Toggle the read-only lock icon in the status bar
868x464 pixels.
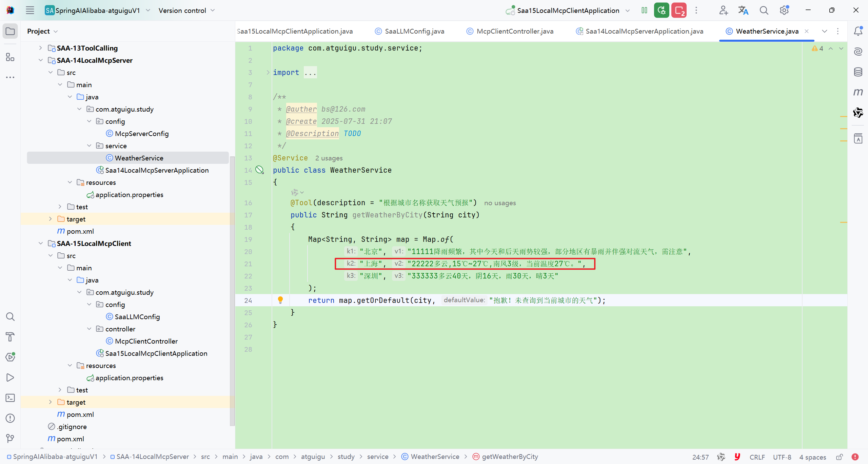coord(840,457)
